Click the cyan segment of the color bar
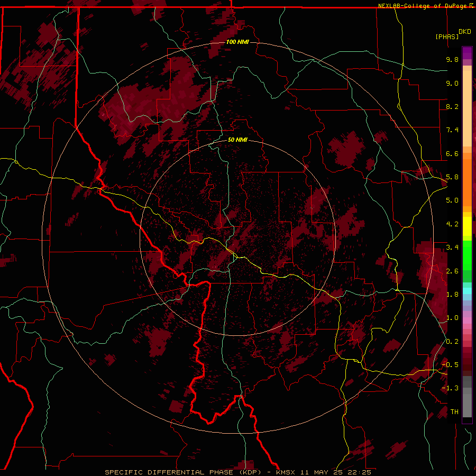The image size is (476, 476). (x=467, y=291)
